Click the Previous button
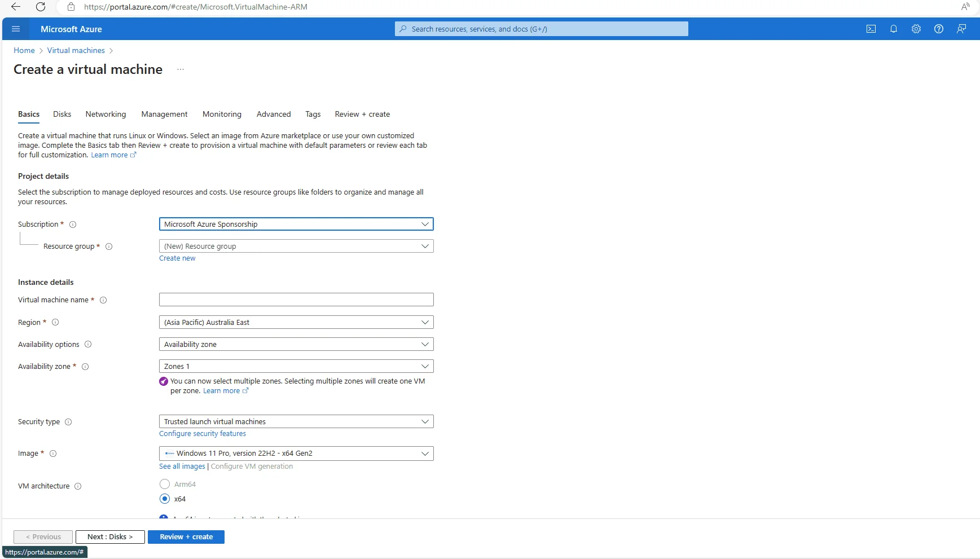Screen dimensions: 980x559 43,537
